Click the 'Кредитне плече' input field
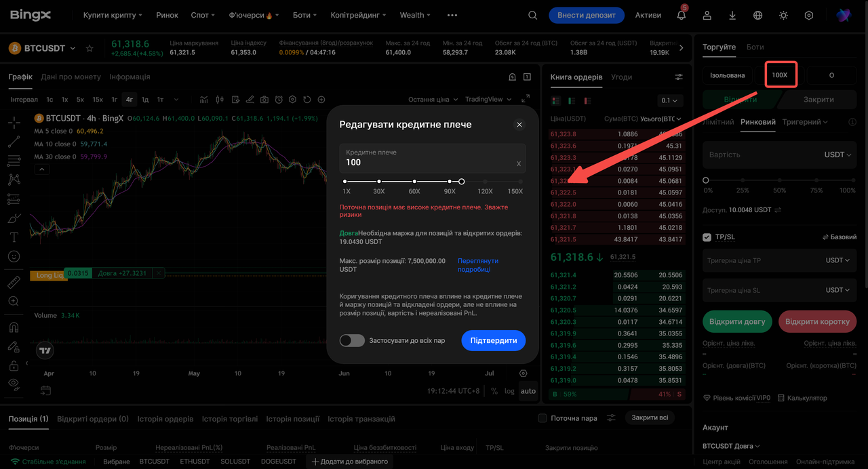This screenshot has height=469, width=868. [x=433, y=157]
